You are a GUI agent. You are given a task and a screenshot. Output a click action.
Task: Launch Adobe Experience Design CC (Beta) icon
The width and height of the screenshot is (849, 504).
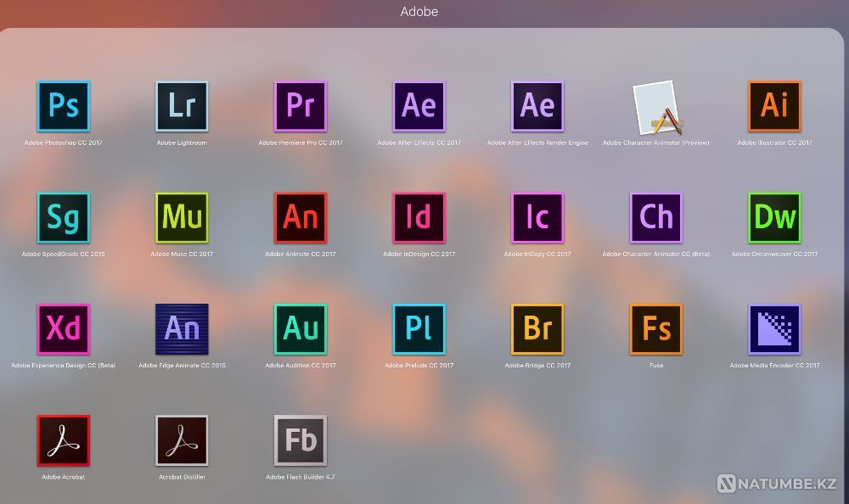point(64,329)
